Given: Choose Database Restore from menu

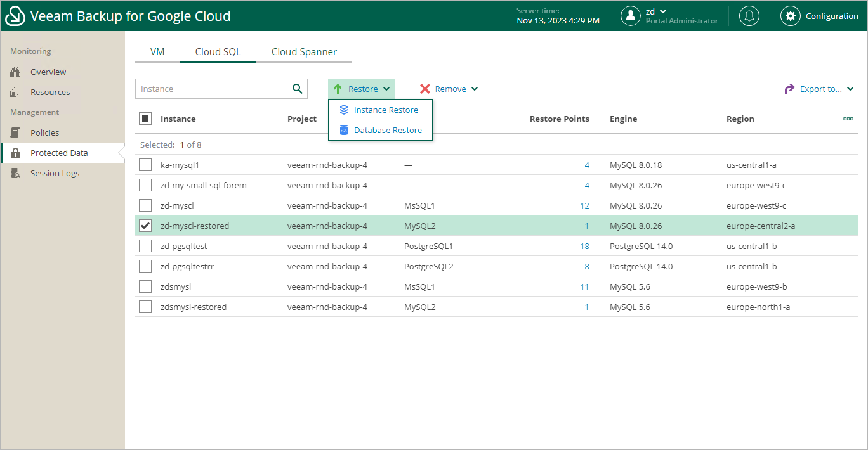Looking at the screenshot, I should coord(388,130).
